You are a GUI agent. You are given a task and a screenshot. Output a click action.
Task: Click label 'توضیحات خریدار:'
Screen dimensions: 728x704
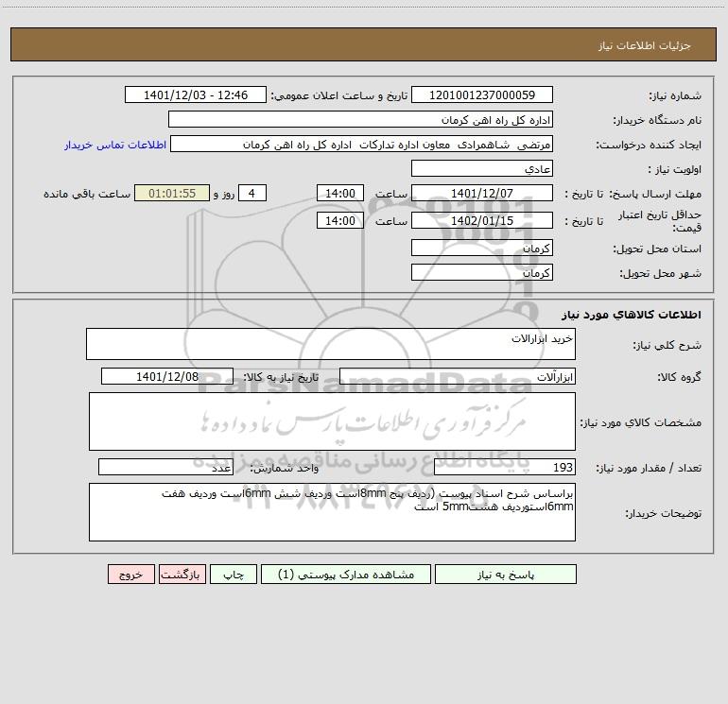pyautogui.click(x=664, y=513)
